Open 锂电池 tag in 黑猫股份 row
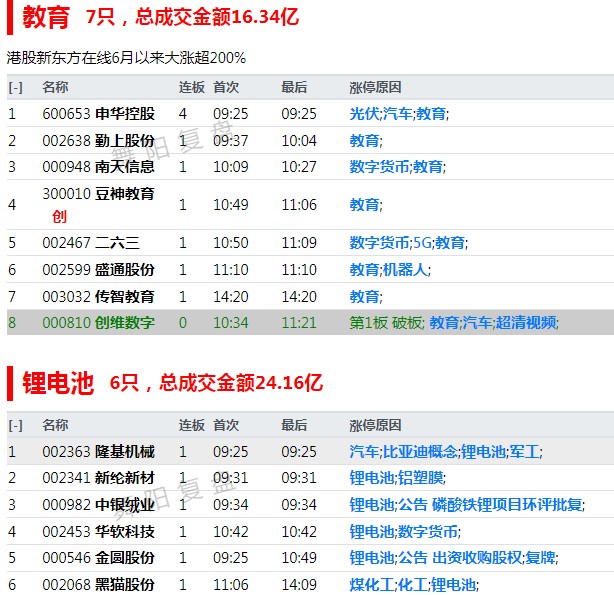Screen dimensions: 614x595 (453, 585)
